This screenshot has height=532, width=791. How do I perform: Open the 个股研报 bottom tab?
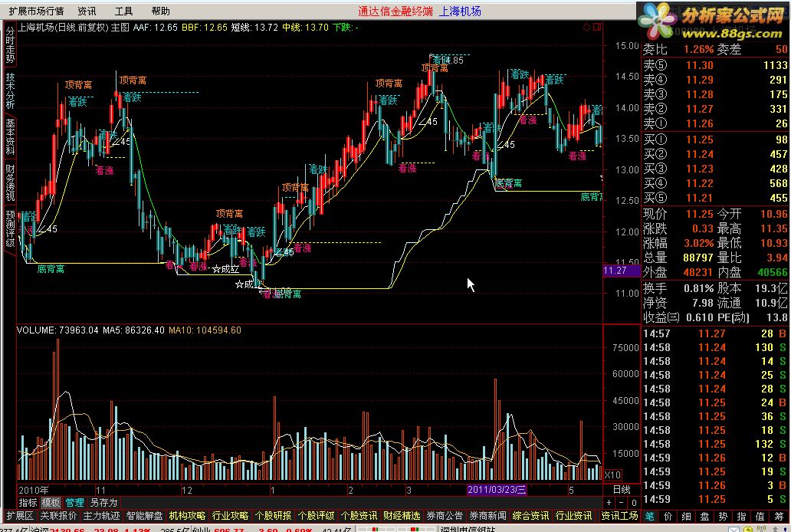pos(273,516)
